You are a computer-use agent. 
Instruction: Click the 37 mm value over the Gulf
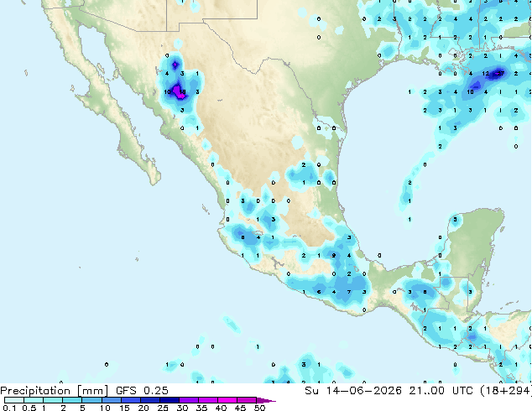click(500, 73)
